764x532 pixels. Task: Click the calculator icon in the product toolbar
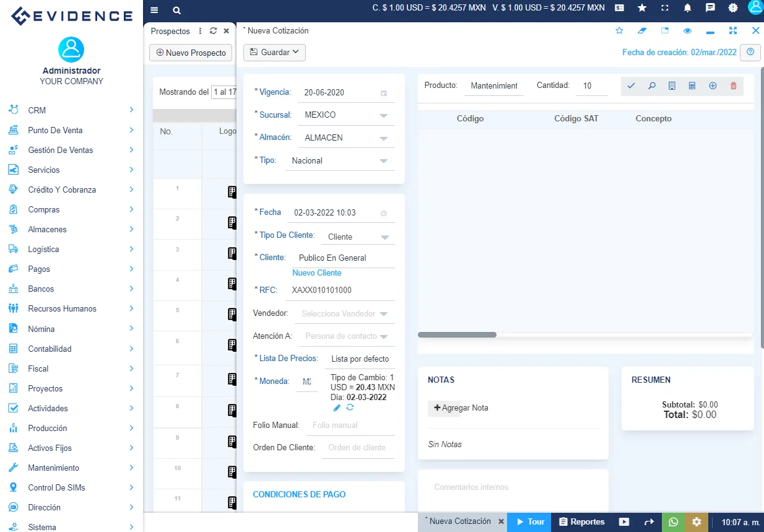[692, 86]
